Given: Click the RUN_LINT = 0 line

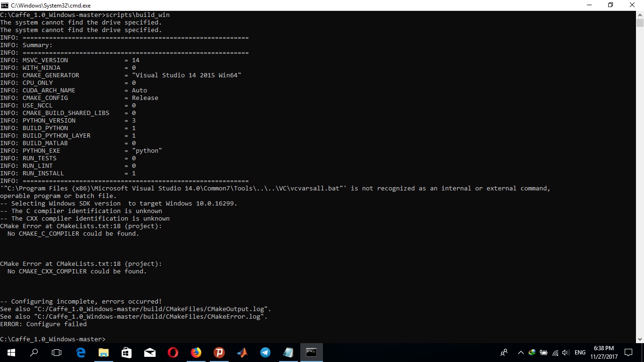Looking at the screenshot, I should point(68,166).
